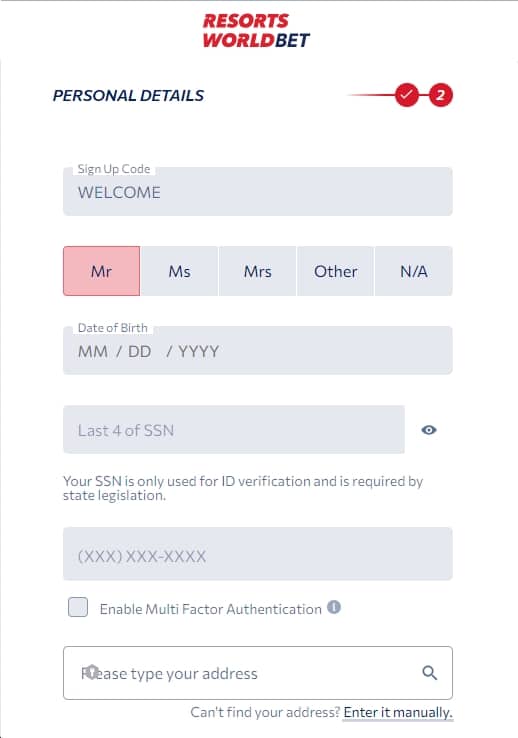Toggle SSN visibility eye icon
The height and width of the screenshot is (738, 518).
point(429,430)
